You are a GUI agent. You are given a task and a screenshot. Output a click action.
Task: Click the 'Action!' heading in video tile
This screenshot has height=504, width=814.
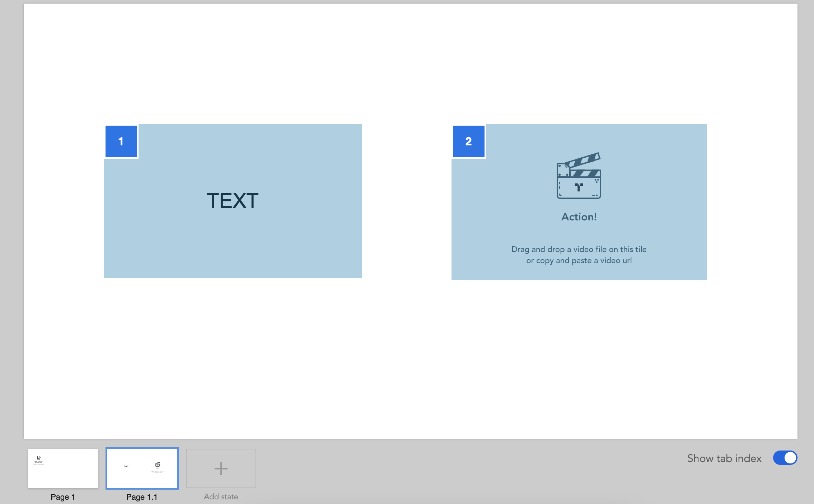point(579,217)
